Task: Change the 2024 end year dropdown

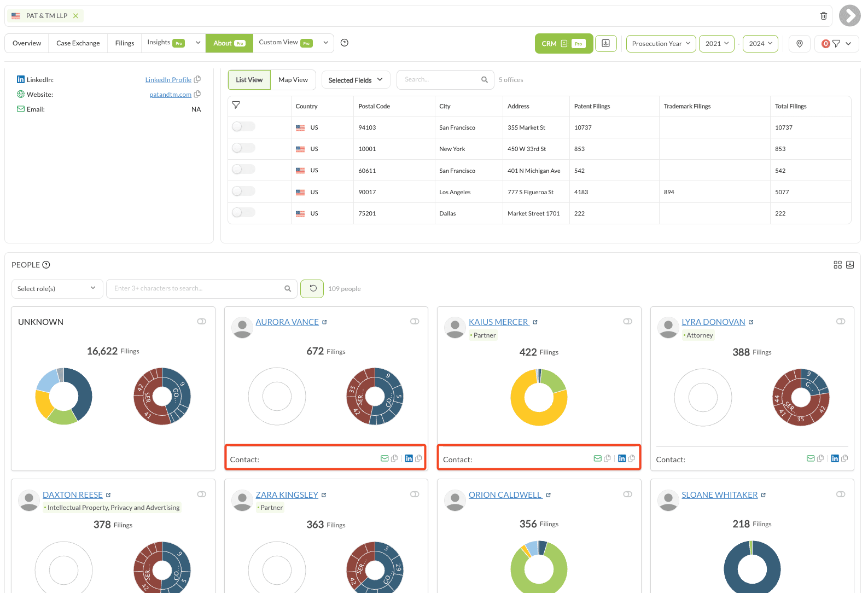Action: coord(760,44)
